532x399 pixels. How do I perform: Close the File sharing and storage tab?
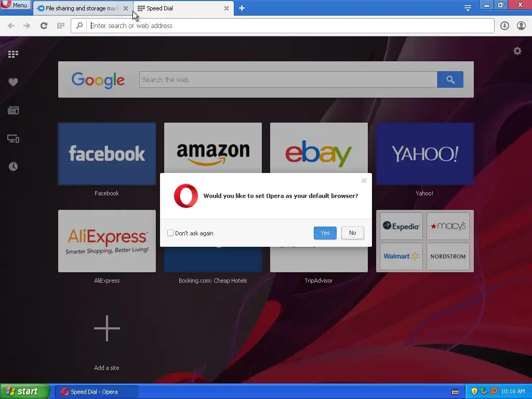pyautogui.click(x=126, y=8)
